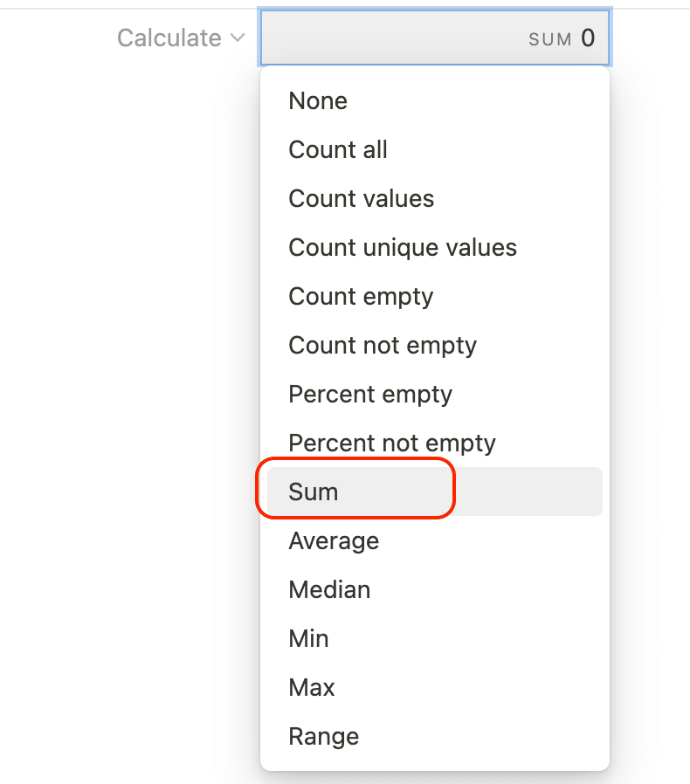Image resolution: width=690 pixels, height=784 pixels.
Task: Select Percent empty calculation
Action: (x=434, y=394)
